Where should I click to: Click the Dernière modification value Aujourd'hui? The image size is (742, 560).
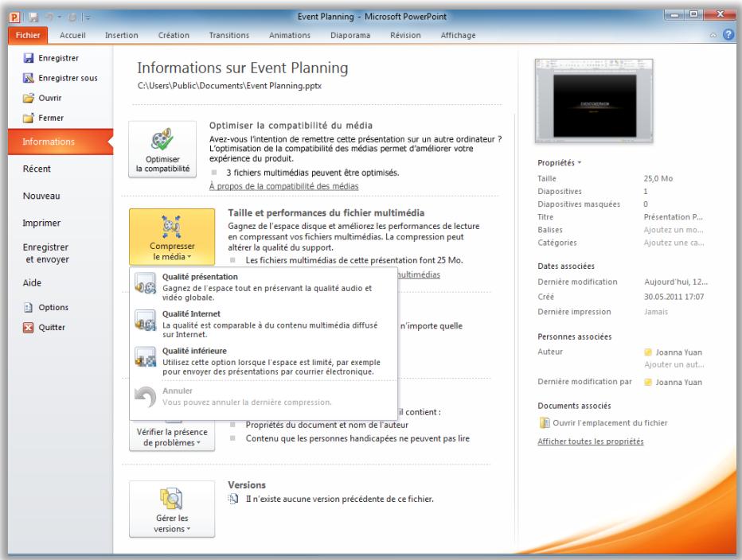coord(676,282)
